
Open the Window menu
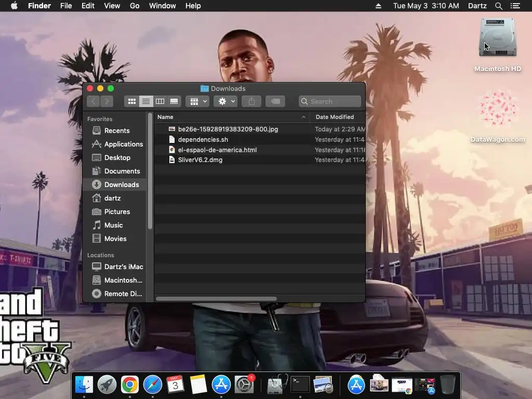pos(162,6)
